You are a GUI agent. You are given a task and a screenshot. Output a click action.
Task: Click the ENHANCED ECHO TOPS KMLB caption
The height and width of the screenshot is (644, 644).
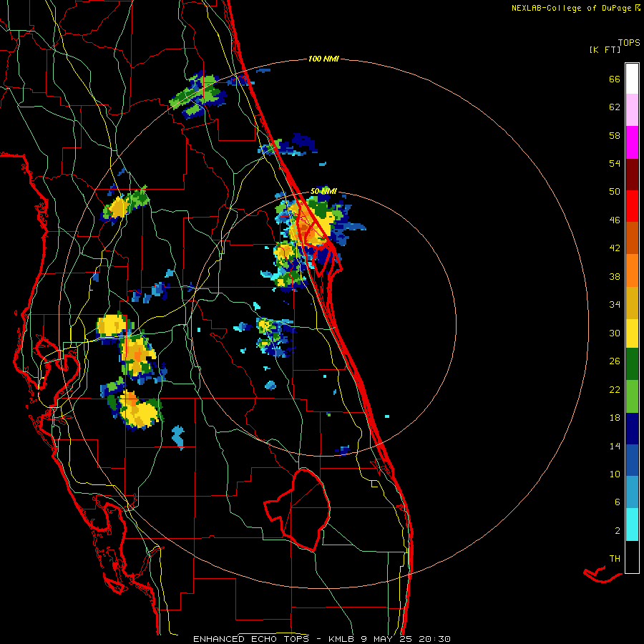pyautogui.click(x=321, y=639)
